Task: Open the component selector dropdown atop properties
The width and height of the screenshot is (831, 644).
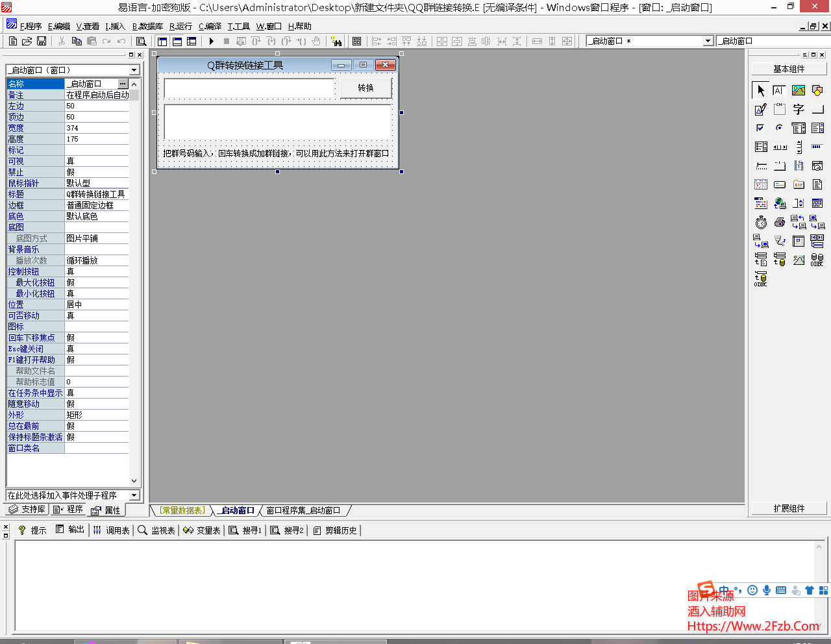Action: tap(134, 70)
